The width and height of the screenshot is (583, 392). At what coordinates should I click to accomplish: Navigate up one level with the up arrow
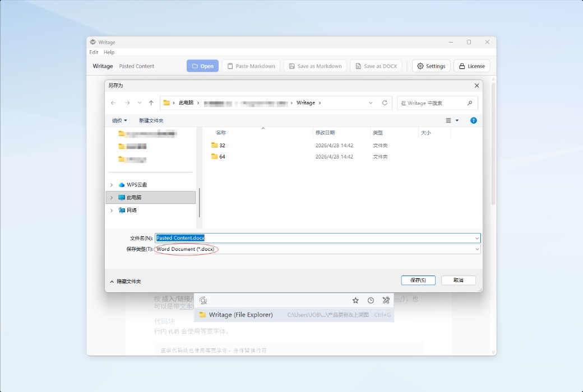(x=150, y=102)
